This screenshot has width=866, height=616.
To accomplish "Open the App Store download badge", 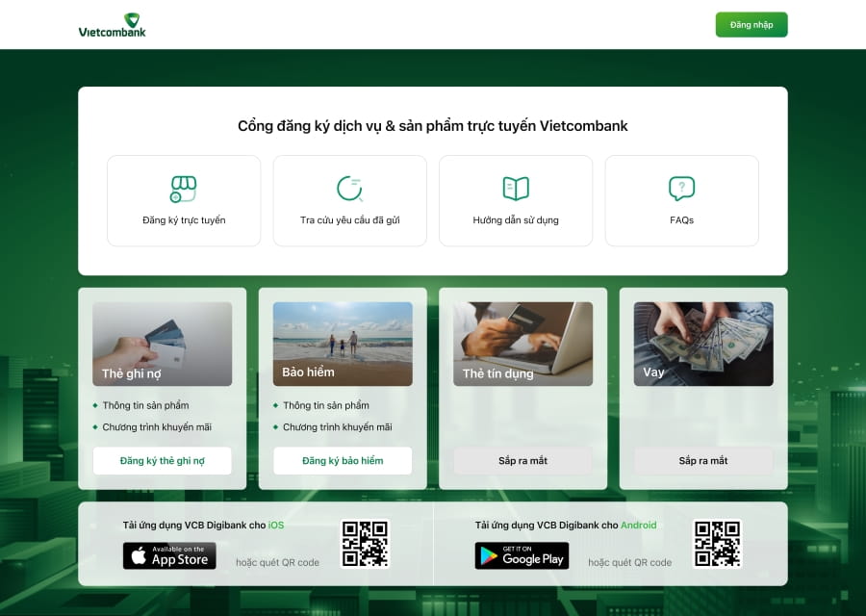I will (x=169, y=556).
